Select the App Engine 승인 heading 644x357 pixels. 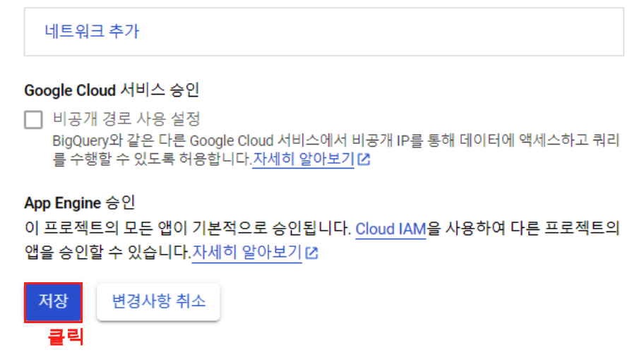click(80, 202)
